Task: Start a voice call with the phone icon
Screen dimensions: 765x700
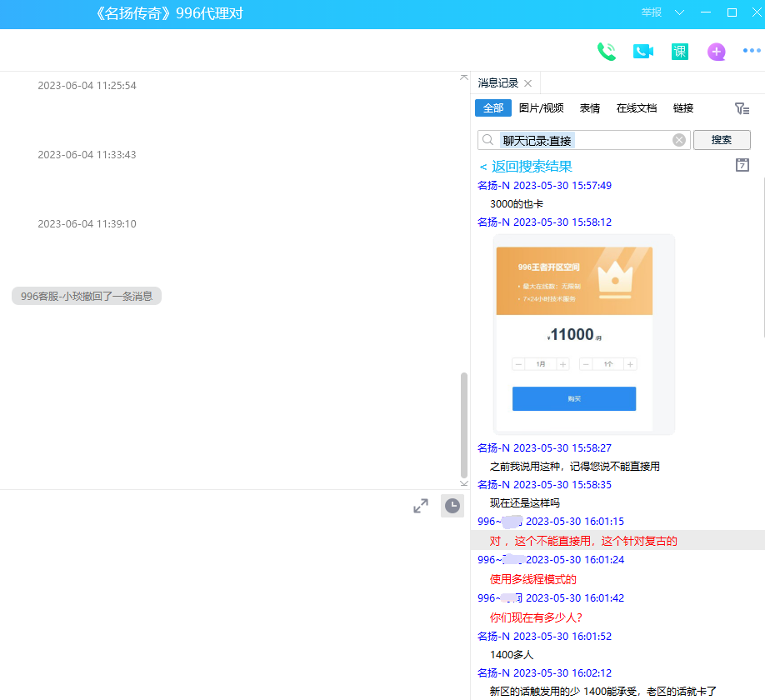Action: click(x=607, y=51)
